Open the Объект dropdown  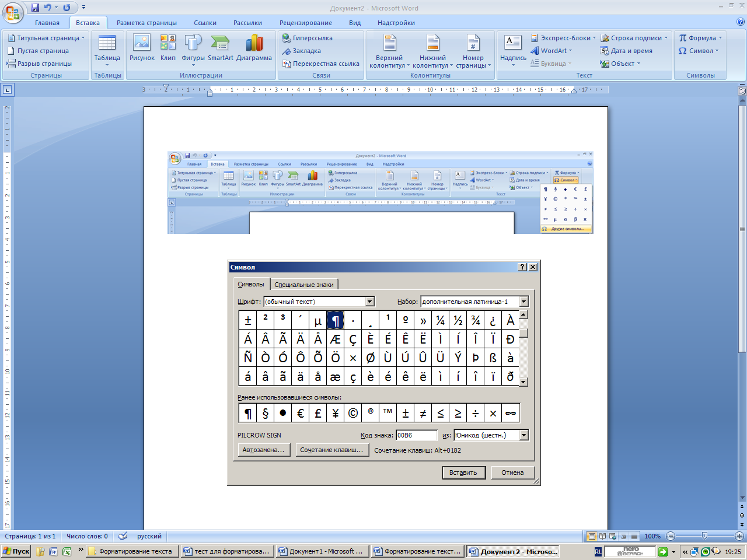pyautogui.click(x=620, y=64)
